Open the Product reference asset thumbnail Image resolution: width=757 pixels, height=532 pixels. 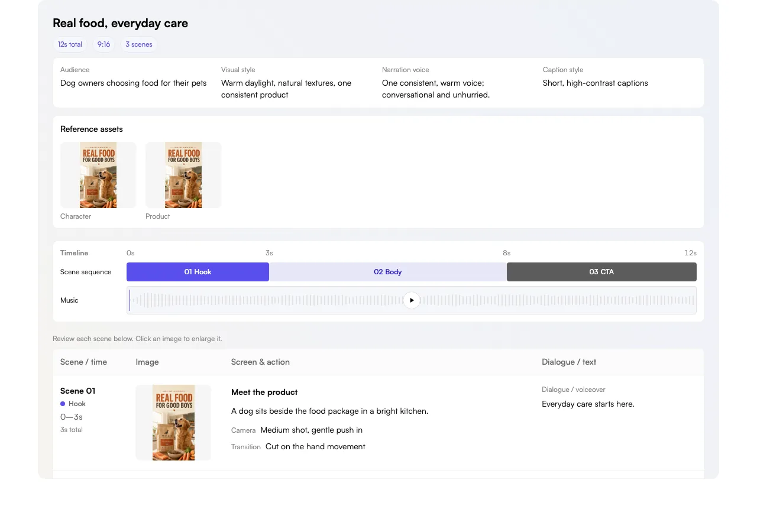[x=183, y=175]
